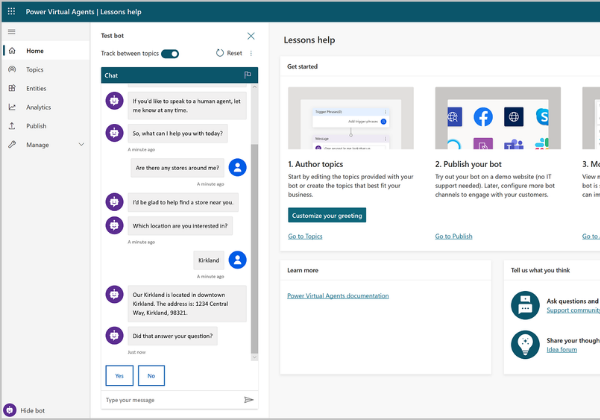The width and height of the screenshot is (600, 420).
Task: Open the app launcher waffle icon
Action: [x=11, y=11]
